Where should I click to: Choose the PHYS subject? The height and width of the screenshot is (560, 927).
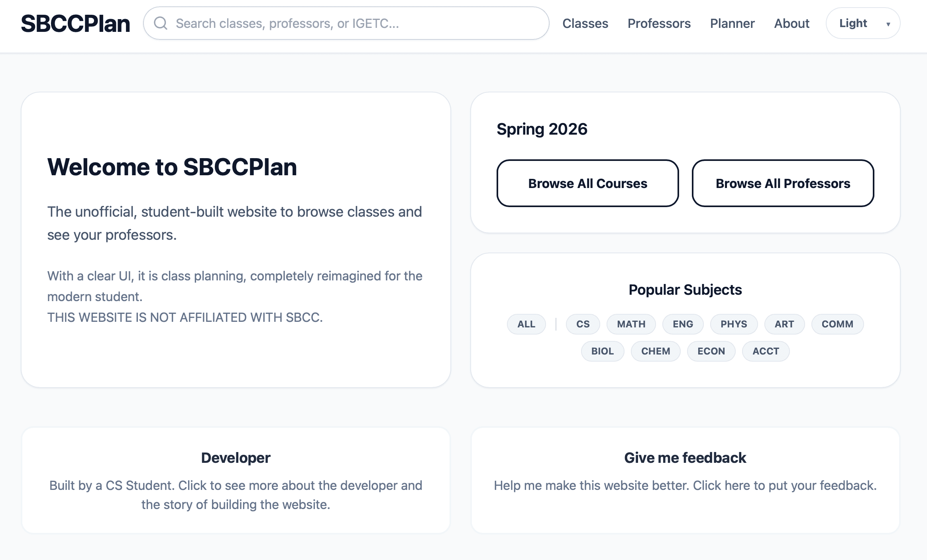pos(734,324)
